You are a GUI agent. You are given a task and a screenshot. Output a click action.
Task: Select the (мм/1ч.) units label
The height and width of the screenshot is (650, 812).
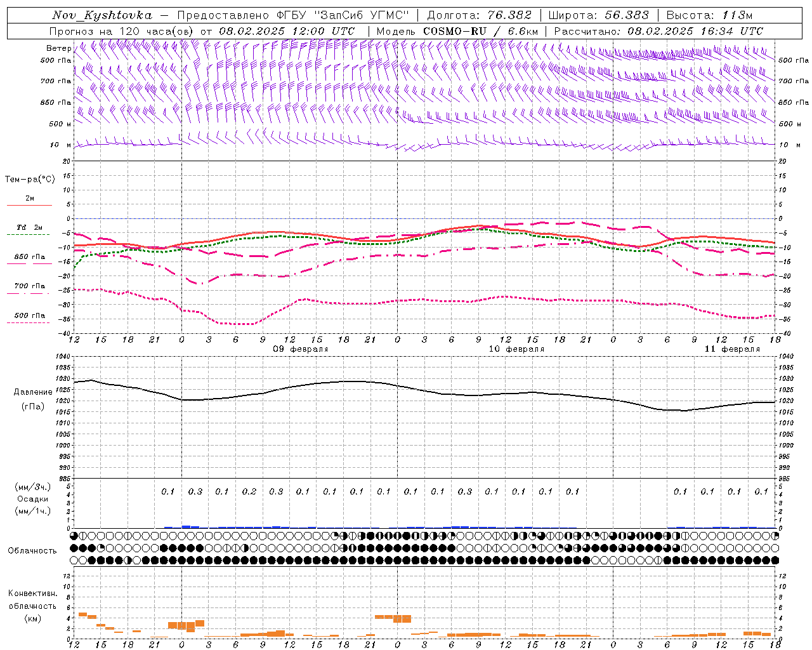[33, 511]
